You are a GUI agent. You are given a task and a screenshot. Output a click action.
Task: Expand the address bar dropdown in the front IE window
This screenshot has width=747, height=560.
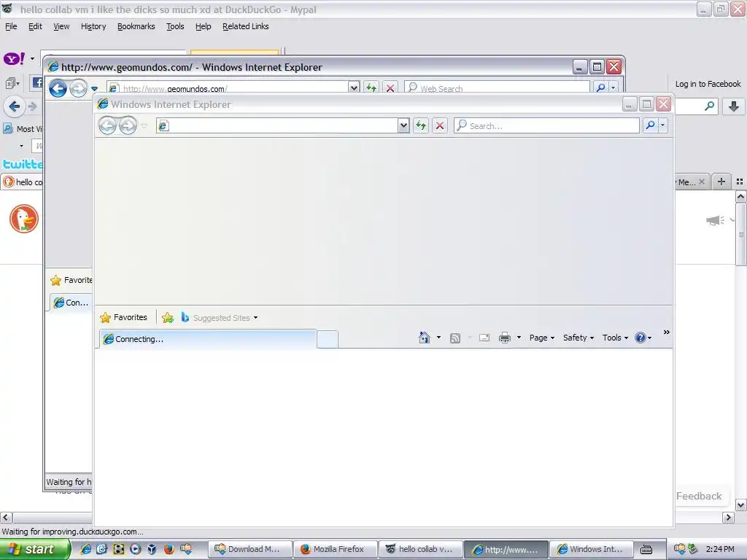tap(403, 125)
